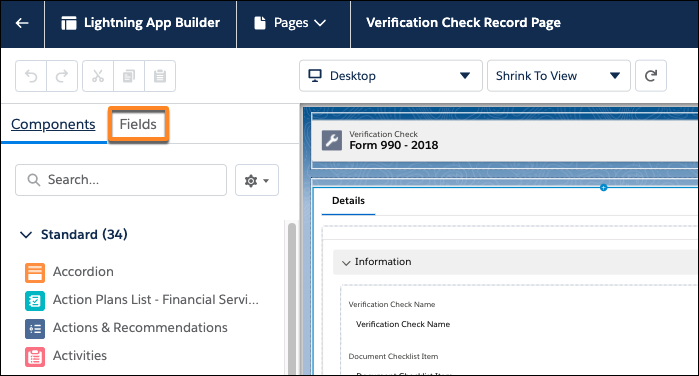The image size is (699, 376).
Task: Open the Desktop form factor dropdown
Action: coord(391,76)
